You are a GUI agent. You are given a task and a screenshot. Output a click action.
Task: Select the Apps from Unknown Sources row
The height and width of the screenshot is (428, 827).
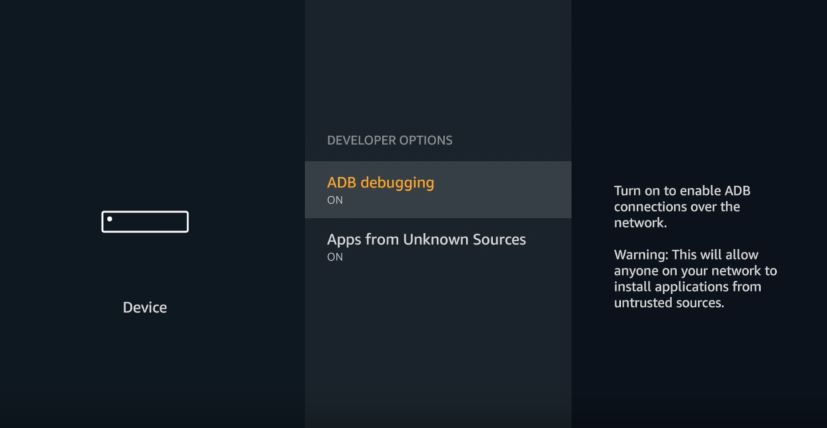[438, 246]
